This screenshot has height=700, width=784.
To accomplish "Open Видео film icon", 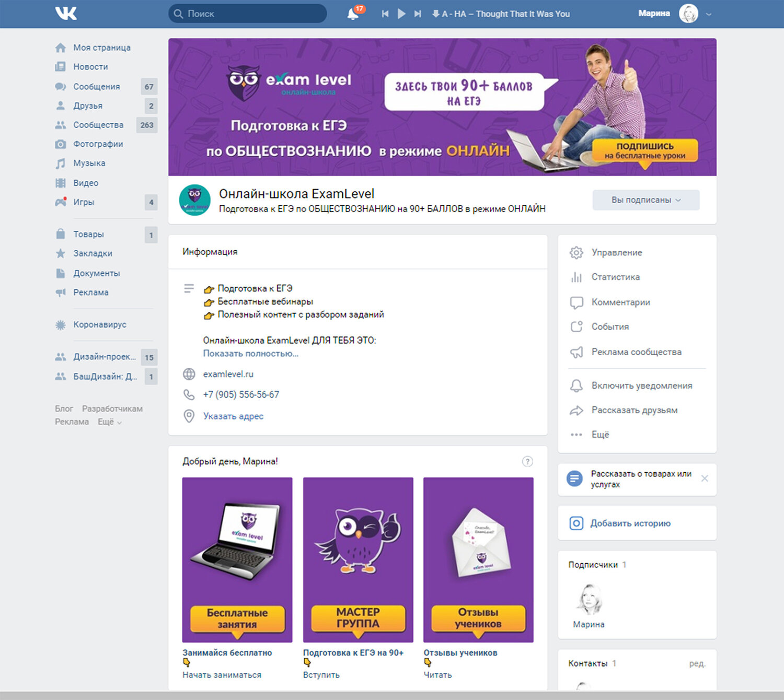I will (61, 183).
